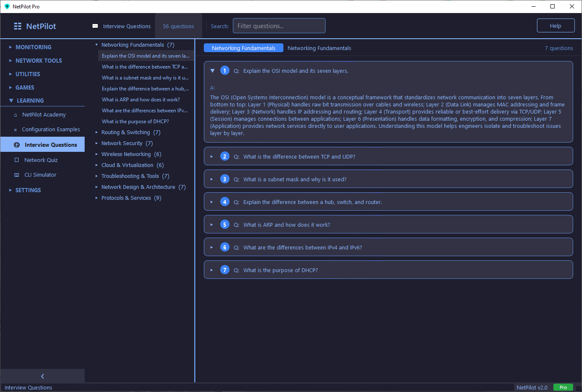Click the Network Quiz sidebar icon

(17, 160)
